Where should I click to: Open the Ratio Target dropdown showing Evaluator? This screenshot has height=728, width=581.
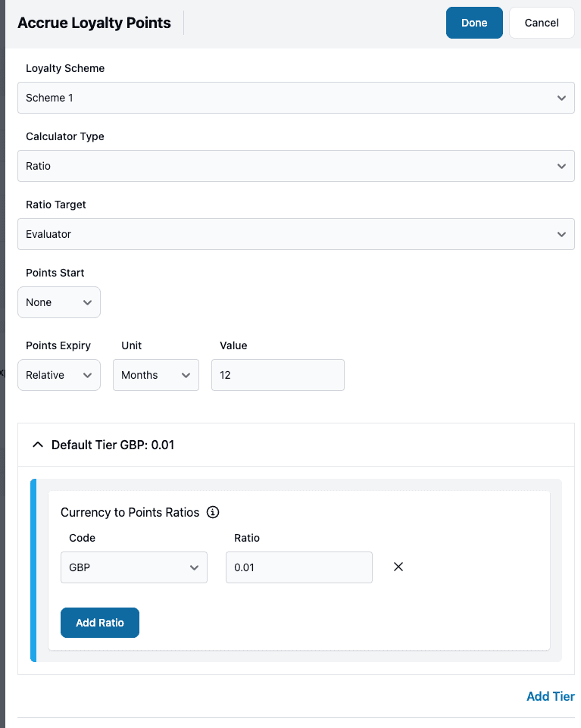[x=295, y=234]
